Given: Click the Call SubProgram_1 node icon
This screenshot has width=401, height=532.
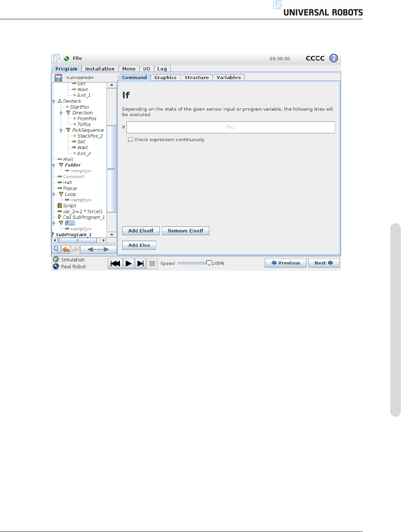Looking at the screenshot, I should (x=59, y=217).
